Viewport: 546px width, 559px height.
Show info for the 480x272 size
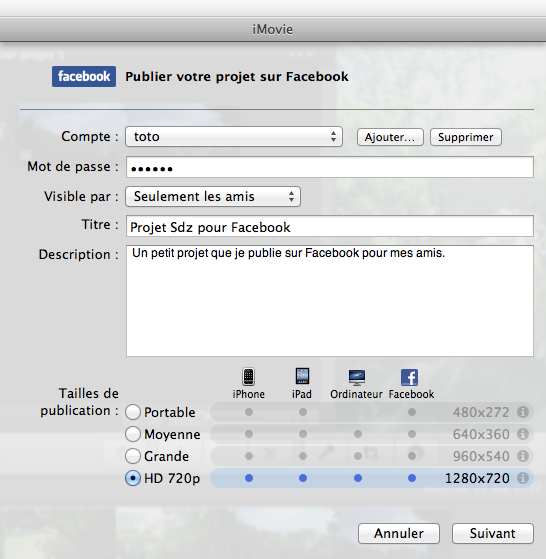point(523,412)
